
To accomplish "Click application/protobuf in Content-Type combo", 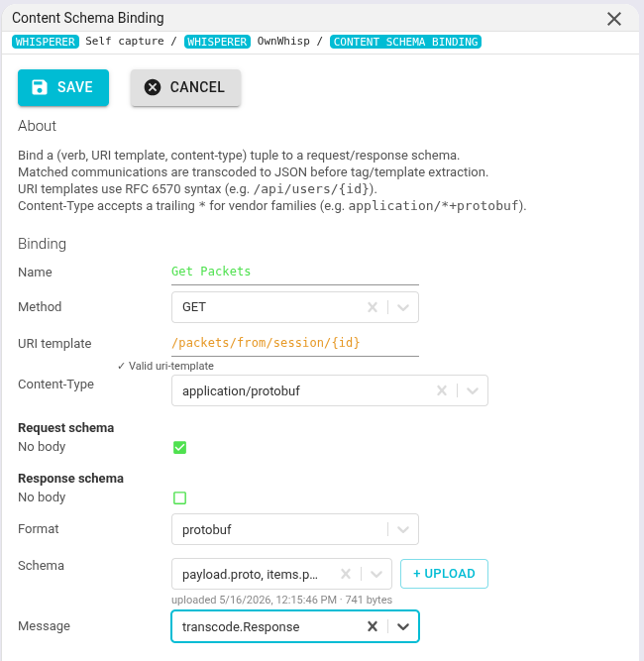I will point(241,391).
